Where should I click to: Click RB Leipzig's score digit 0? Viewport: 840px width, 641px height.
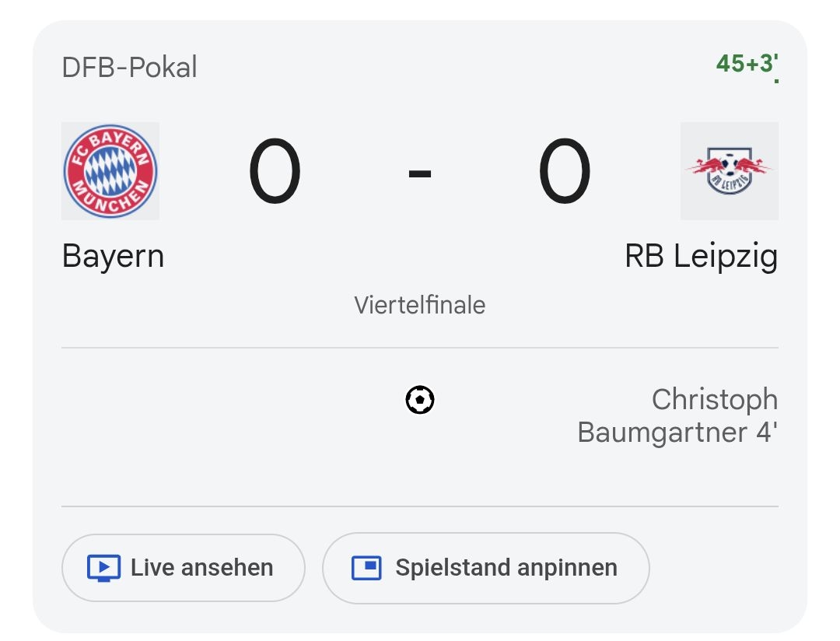565,171
